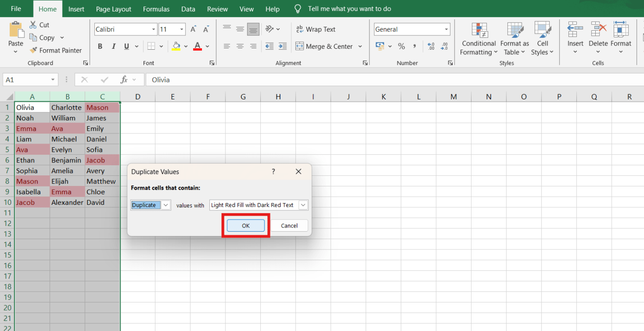The height and width of the screenshot is (331, 644).
Task: Open Cell Styles gallery
Action: (x=542, y=39)
